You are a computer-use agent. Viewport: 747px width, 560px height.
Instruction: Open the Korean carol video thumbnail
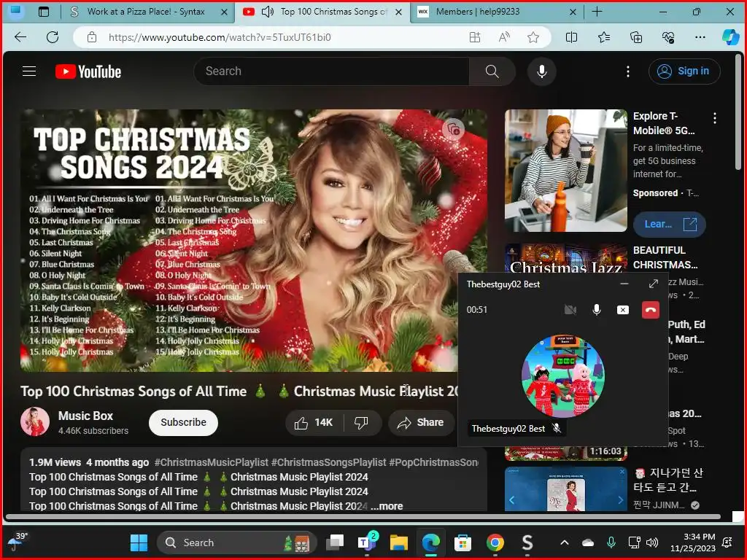click(566, 489)
